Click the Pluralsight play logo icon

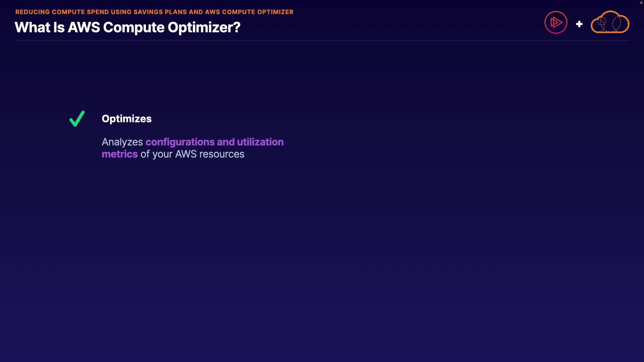click(x=556, y=22)
